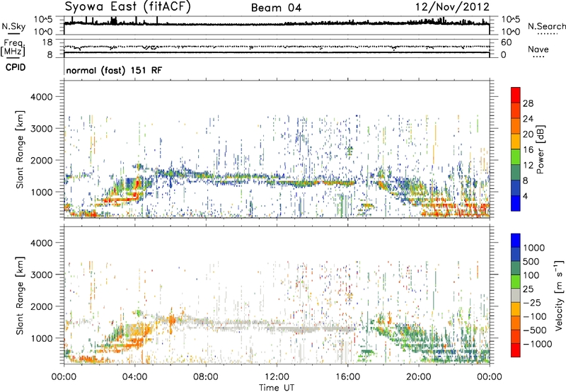Click the 'N.Search' legend label

pos(546,26)
